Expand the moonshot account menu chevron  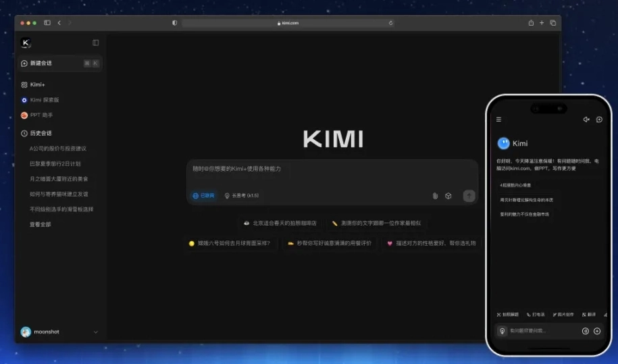(96, 332)
